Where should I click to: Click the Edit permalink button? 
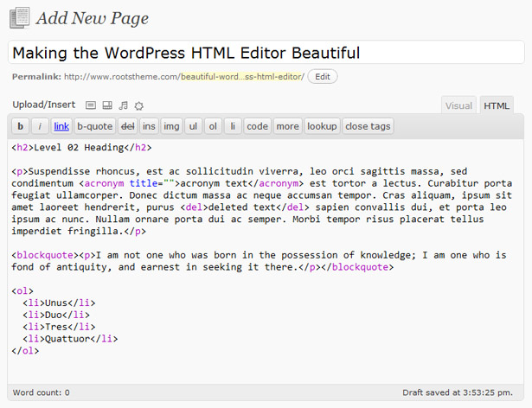point(323,77)
